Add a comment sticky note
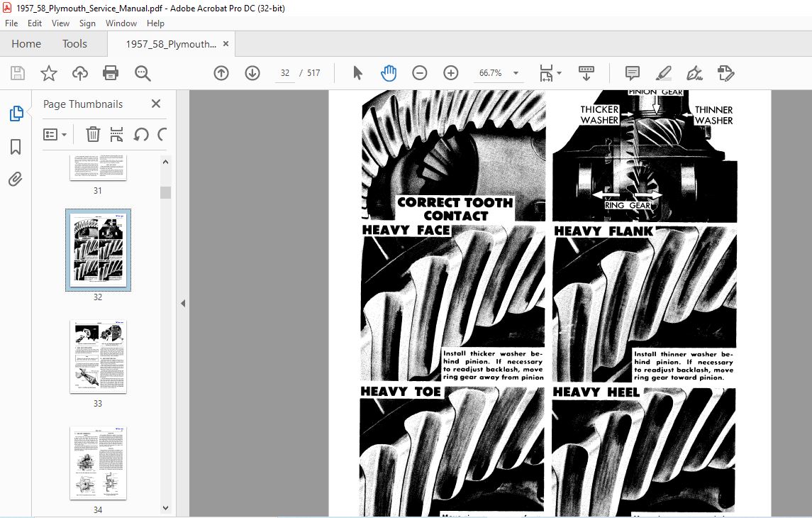 click(633, 73)
